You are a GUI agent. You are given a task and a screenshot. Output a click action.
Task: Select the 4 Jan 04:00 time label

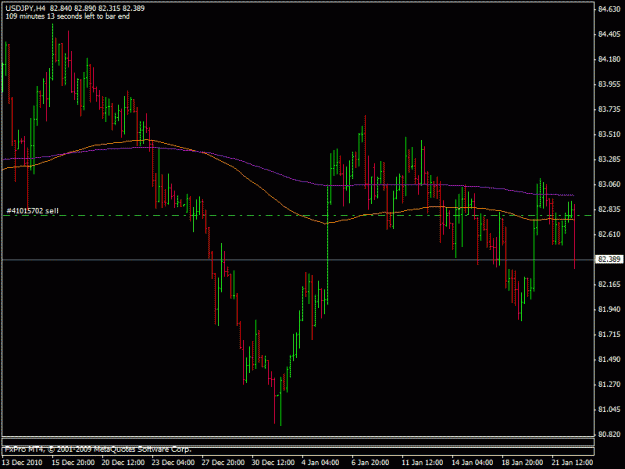coord(320,462)
